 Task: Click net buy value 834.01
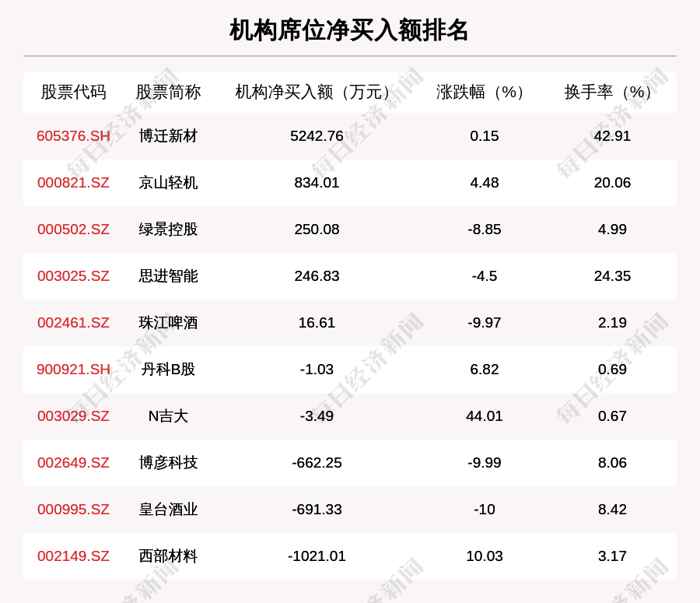click(317, 183)
